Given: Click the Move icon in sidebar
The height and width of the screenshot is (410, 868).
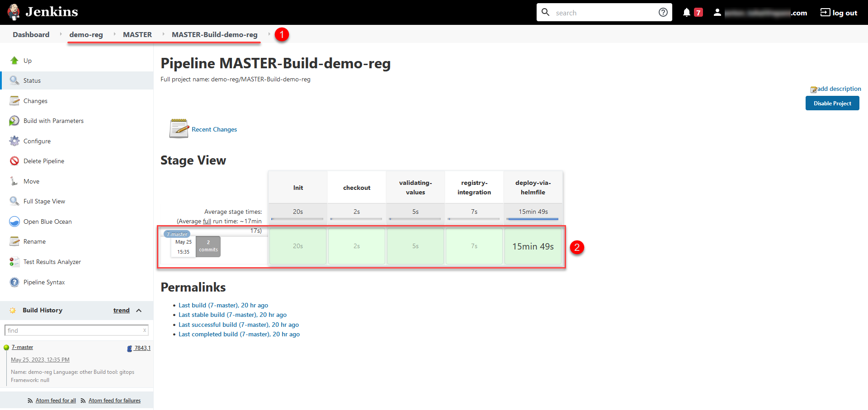Looking at the screenshot, I should [14, 181].
